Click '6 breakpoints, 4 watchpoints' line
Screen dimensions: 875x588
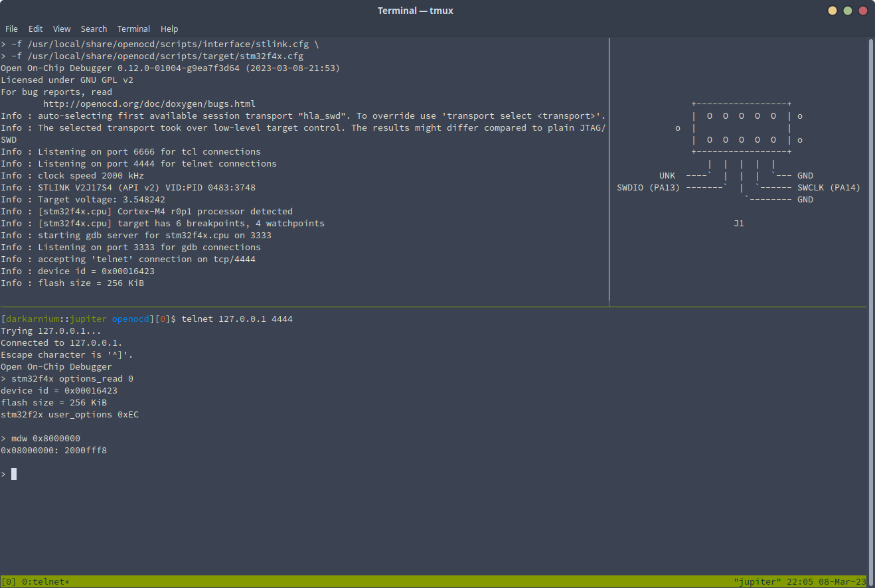163,224
